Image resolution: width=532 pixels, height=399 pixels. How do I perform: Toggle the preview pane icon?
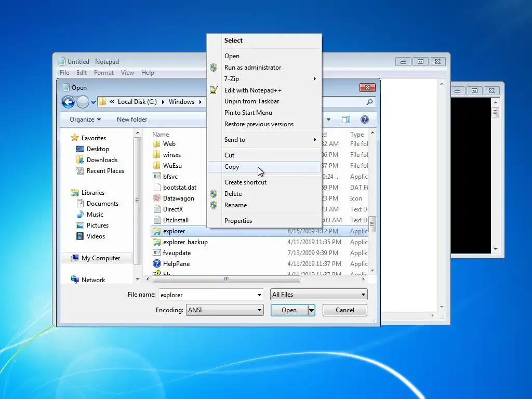click(x=345, y=119)
